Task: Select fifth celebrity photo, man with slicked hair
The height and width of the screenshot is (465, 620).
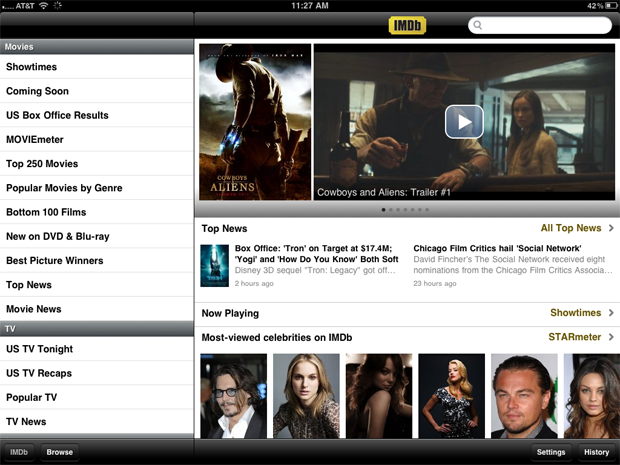Action: point(524,396)
